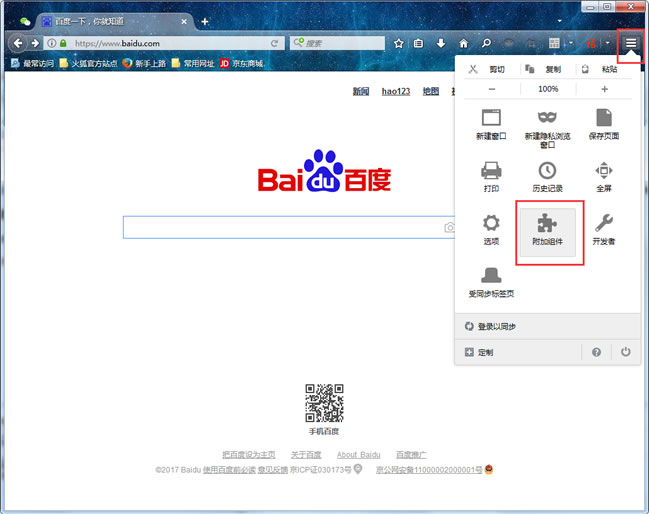This screenshot has height=514, width=649.
Task: Open 附加组件 (Add-ons) from the menu
Action: point(547,232)
